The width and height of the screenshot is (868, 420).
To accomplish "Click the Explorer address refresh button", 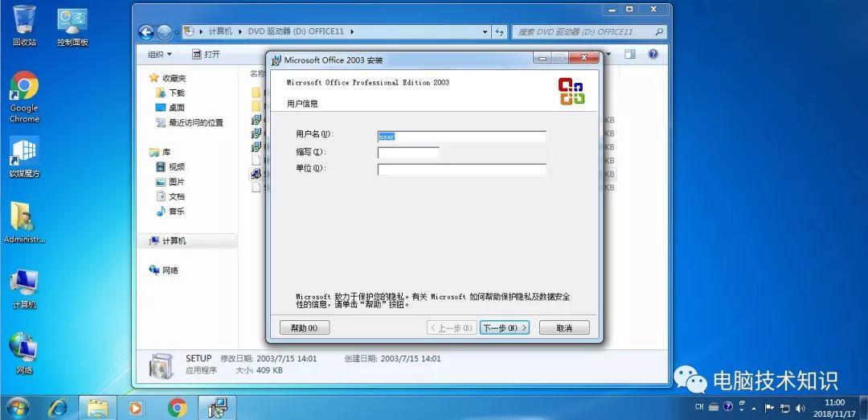I will [500, 31].
